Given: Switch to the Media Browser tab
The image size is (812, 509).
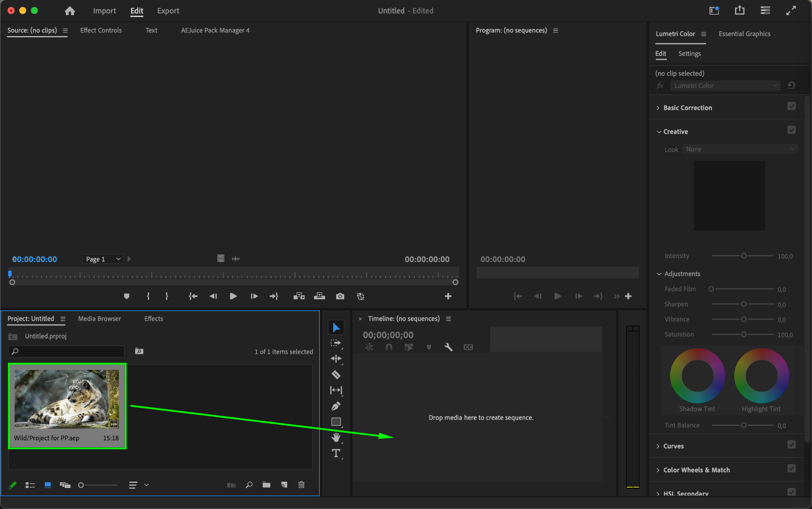Looking at the screenshot, I should (x=100, y=319).
